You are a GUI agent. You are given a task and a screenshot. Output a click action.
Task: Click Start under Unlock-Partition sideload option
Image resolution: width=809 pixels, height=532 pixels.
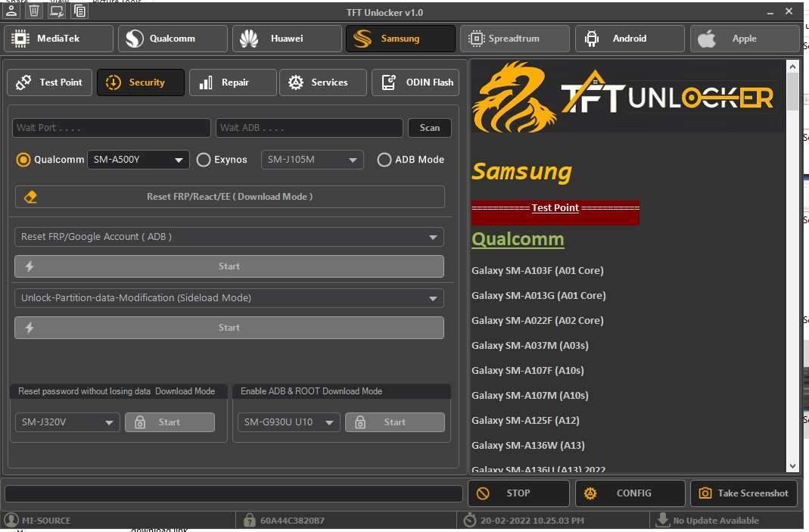229,328
